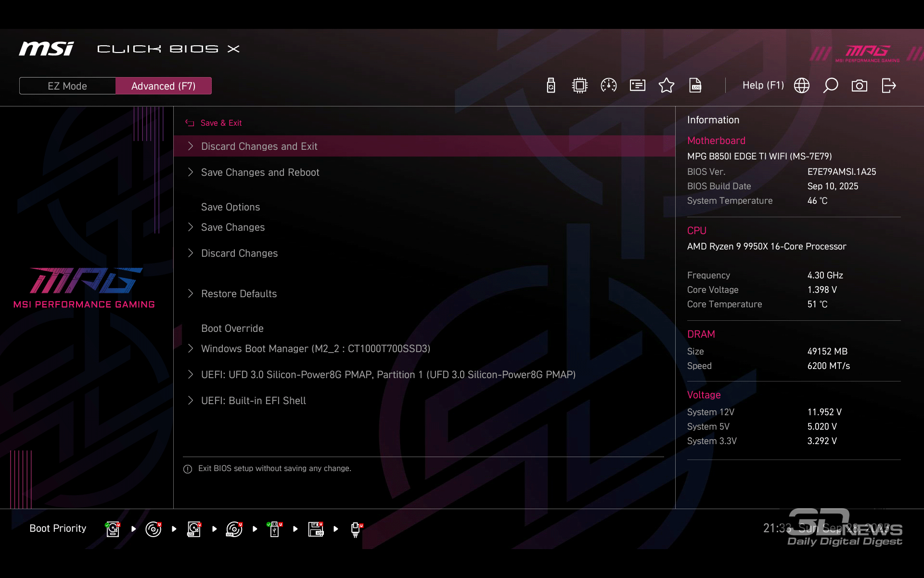Expand Save Changes and Reboot option

point(260,172)
